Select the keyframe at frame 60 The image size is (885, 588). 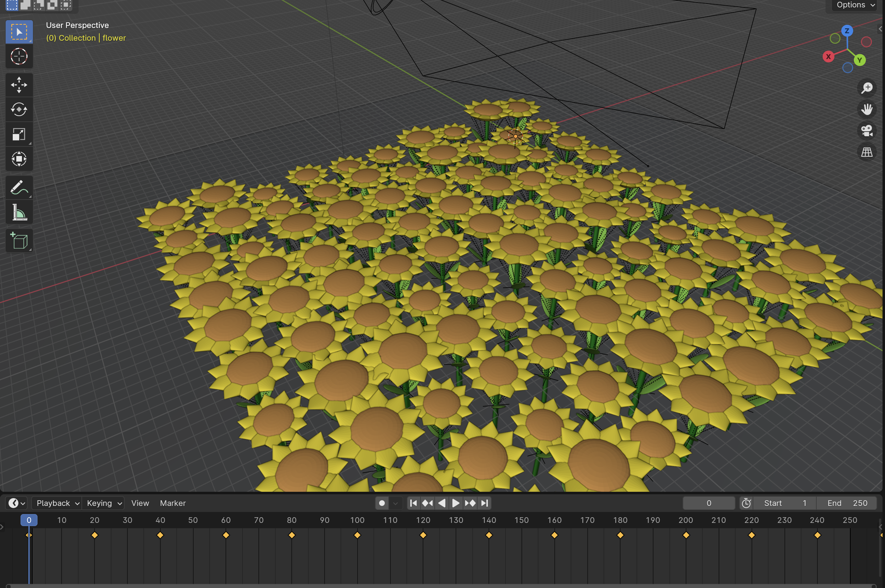point(226,535)
